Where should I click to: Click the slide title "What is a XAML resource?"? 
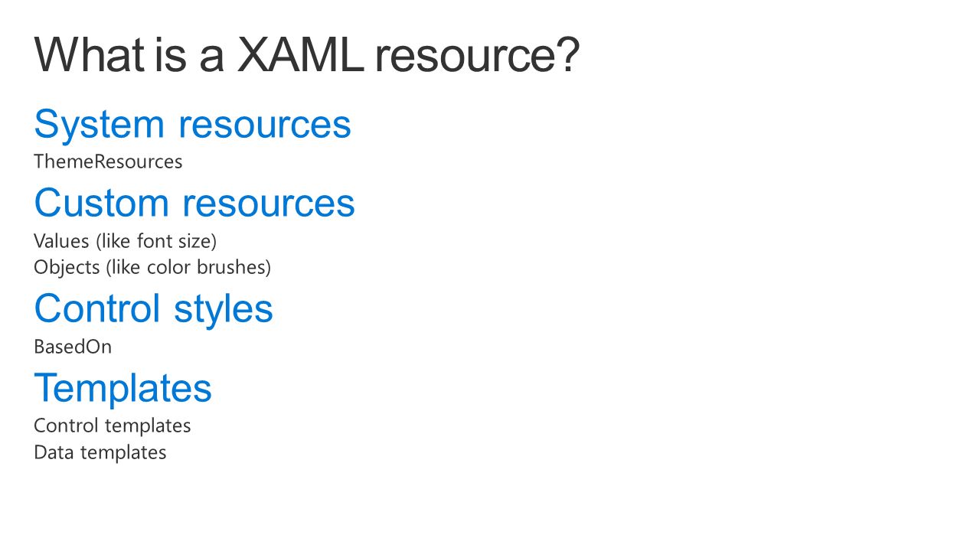[307, 55]
